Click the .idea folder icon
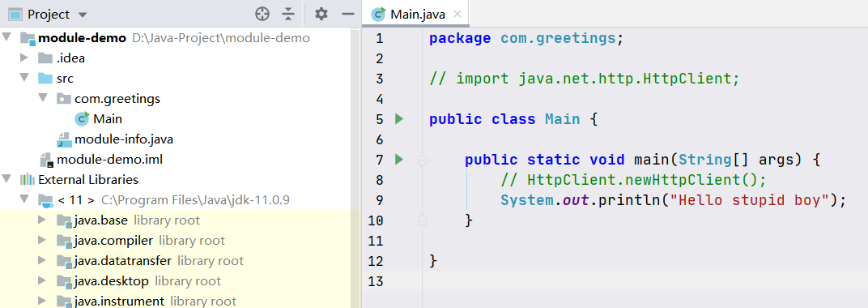 coord(45,58)
